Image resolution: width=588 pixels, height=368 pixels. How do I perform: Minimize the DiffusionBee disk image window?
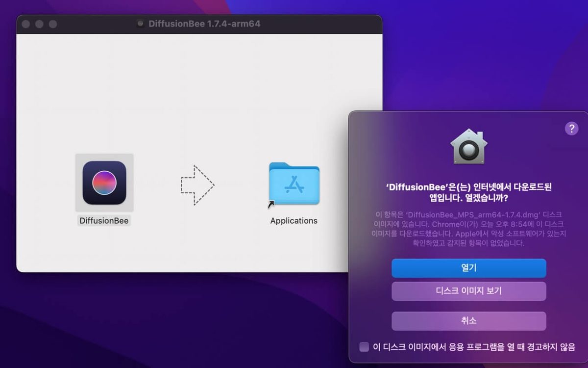tap(39, 24)
